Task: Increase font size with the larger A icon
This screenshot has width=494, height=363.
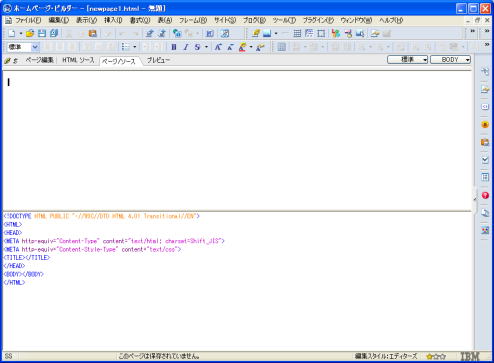Action: (x=218, y=47)
